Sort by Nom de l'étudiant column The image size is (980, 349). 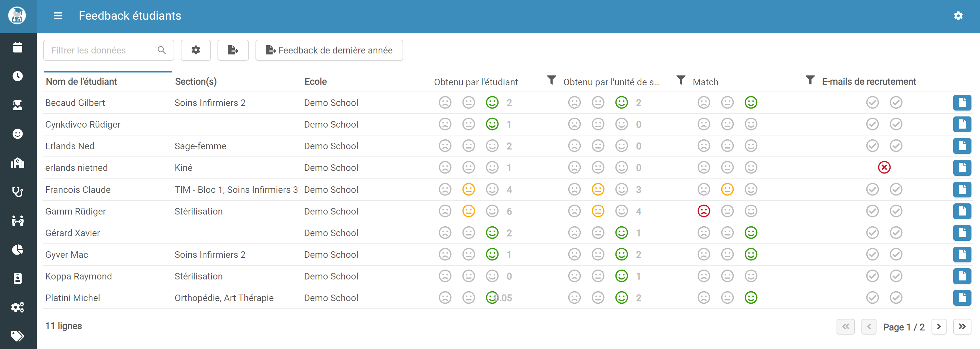(x=82, y=82)
